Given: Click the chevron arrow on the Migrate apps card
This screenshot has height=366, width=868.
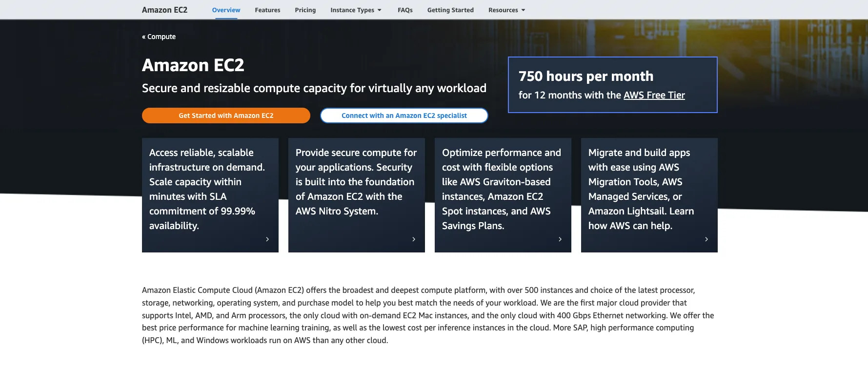Looking at the screenshot, I should tap(707, 239).
